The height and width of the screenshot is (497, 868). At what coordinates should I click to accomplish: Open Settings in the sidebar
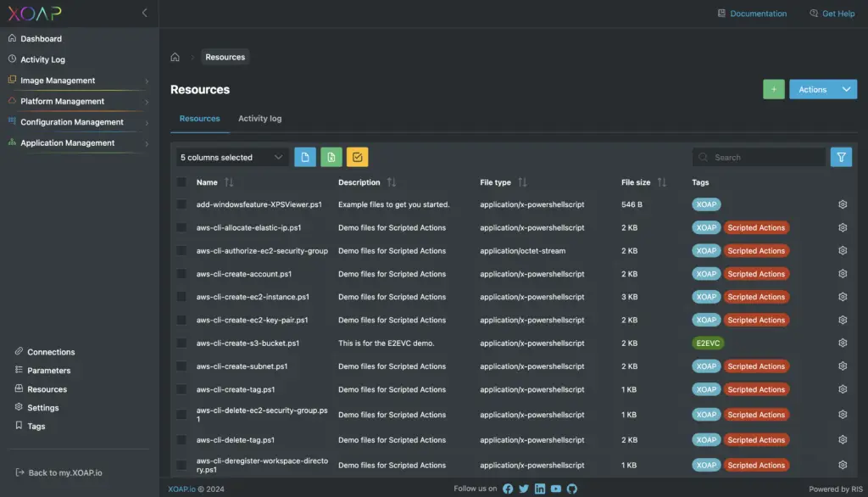(42, 407)
